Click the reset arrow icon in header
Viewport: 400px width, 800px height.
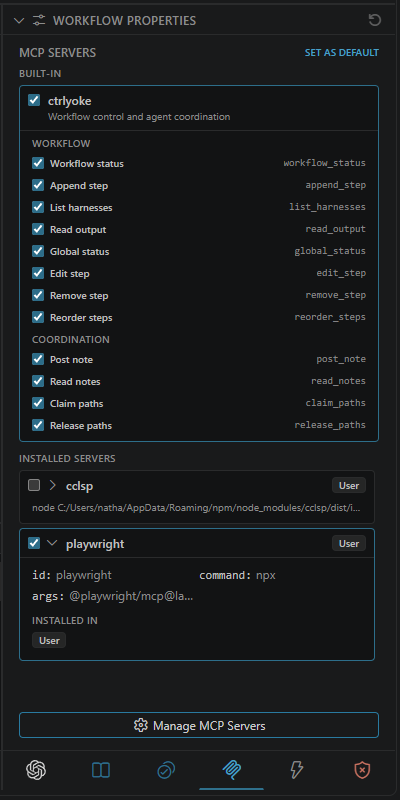pos(374,20)
